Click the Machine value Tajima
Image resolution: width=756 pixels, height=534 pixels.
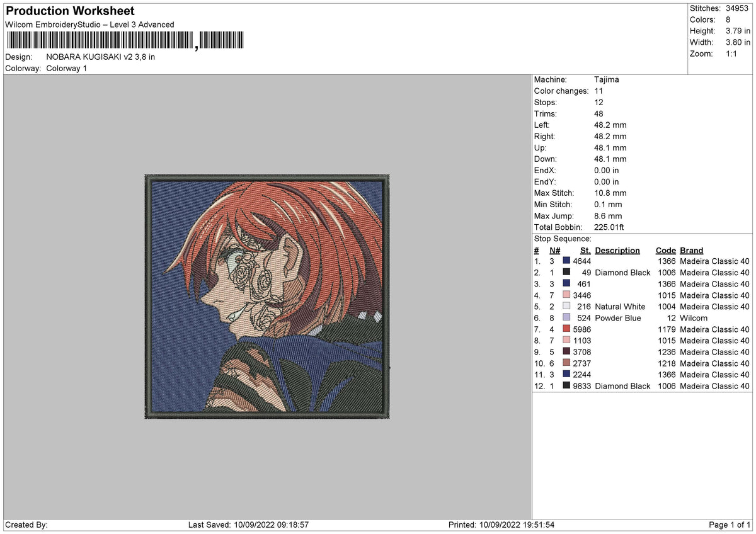(606, 80)
